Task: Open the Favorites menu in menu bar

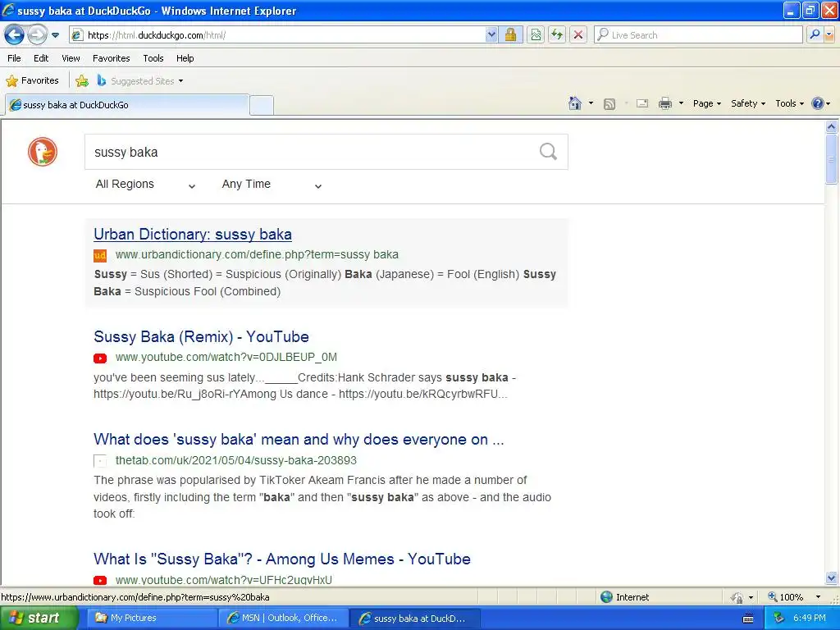Action: pos(112,58)
